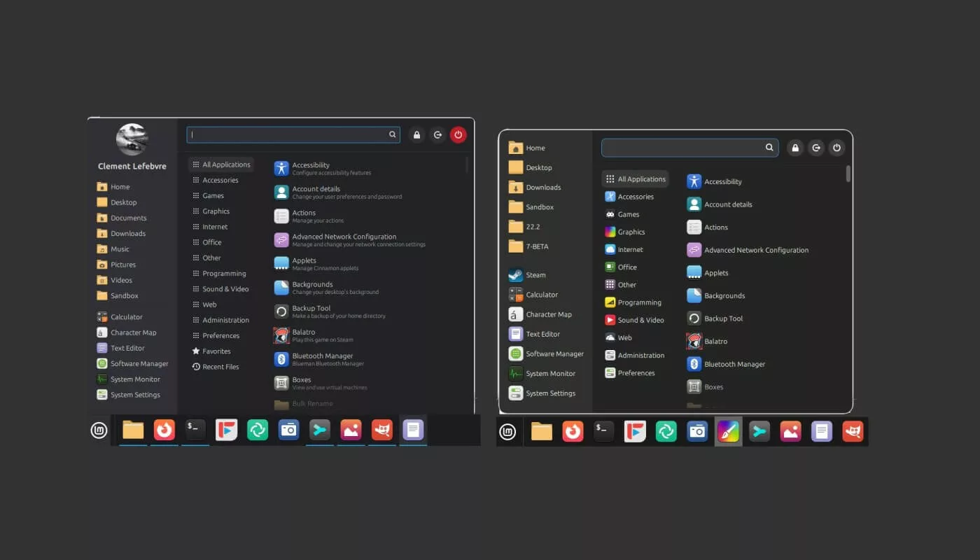Click the lock icon in the left menu
The height and width of the screenshot is (560, 980).
(x=416, y=134)
